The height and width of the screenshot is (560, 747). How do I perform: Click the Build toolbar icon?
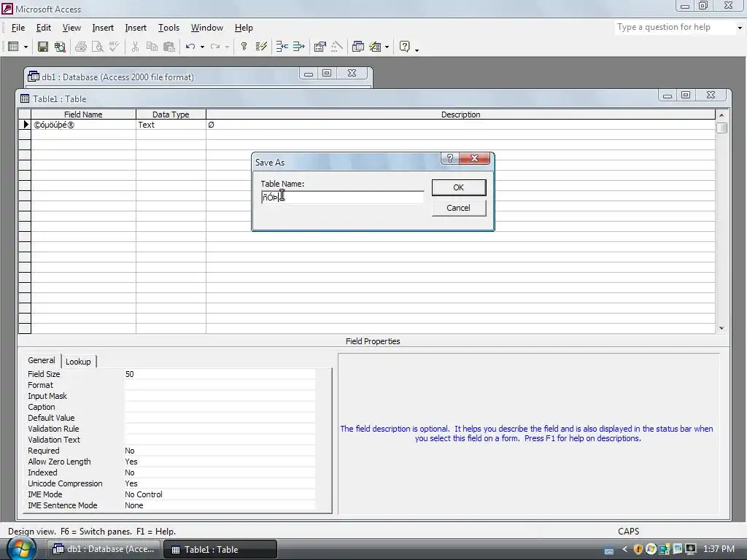point(337,47)
